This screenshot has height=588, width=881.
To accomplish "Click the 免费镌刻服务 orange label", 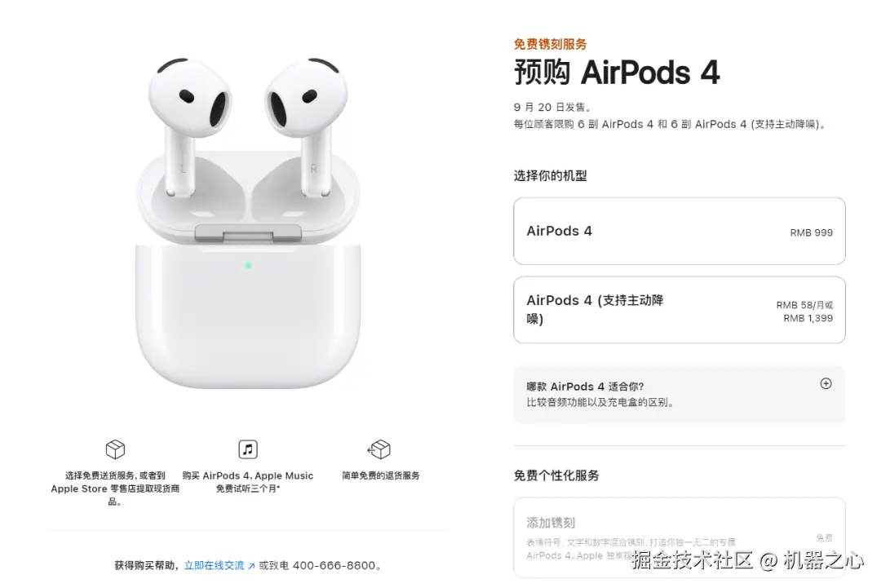I will point(550,44).
